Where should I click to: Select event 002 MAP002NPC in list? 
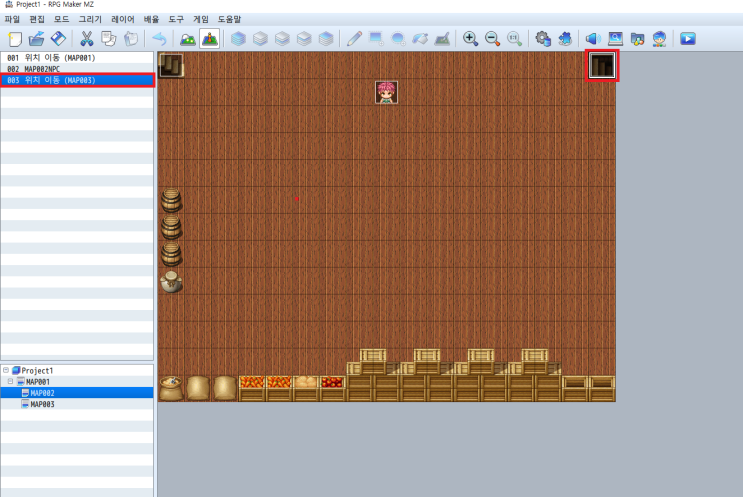point(77,69)
